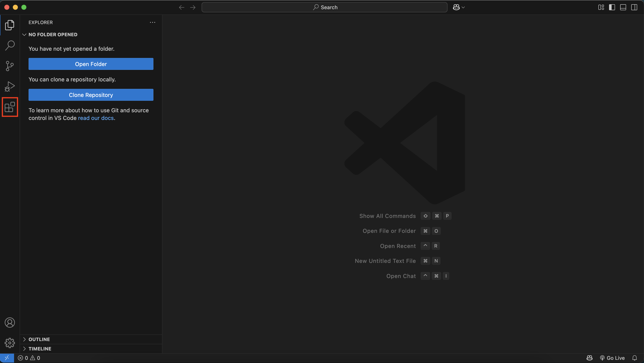
Task: Open the remote connection indicator
Action: click(7, 358)
